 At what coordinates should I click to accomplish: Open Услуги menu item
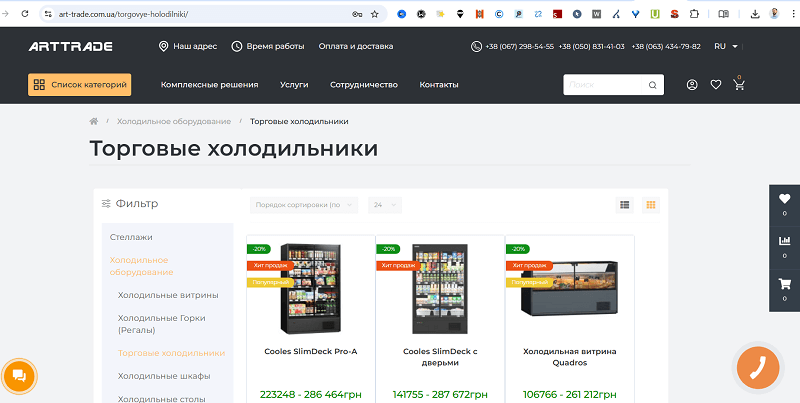point(294,85)
